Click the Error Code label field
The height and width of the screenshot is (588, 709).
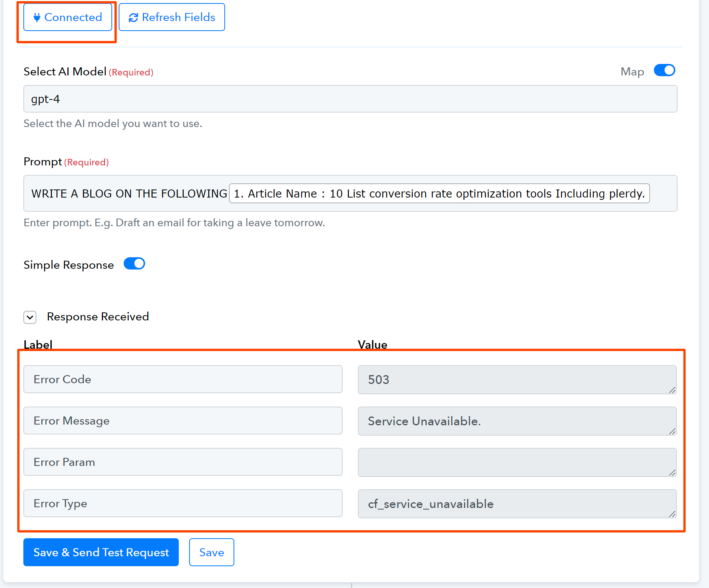183,379
